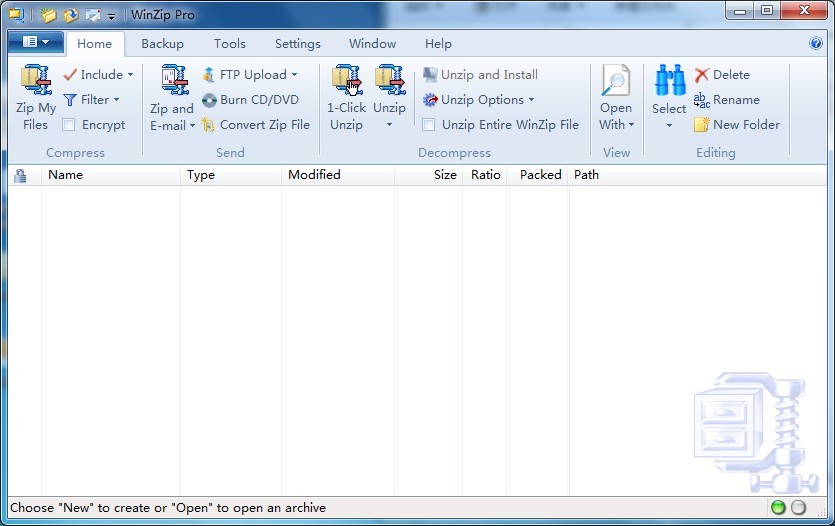Open WinZip help question mark icon
The width and height of the screenshot is (835, 526).
click(816, 44)
